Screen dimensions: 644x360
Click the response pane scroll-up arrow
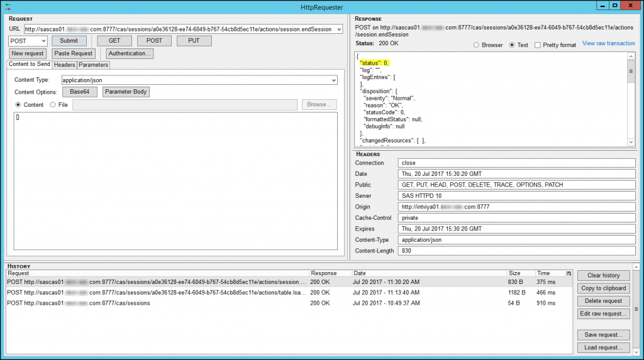coord(631,57)
